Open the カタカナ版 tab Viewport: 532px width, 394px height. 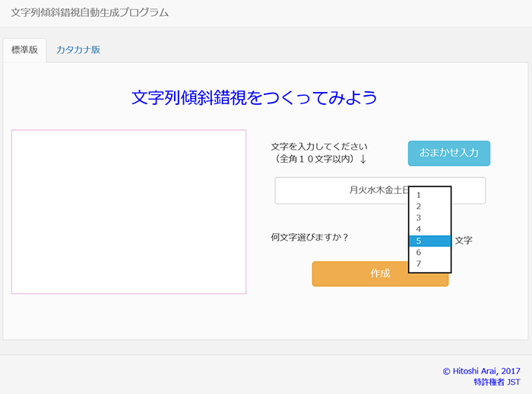(x=78, y=50)
